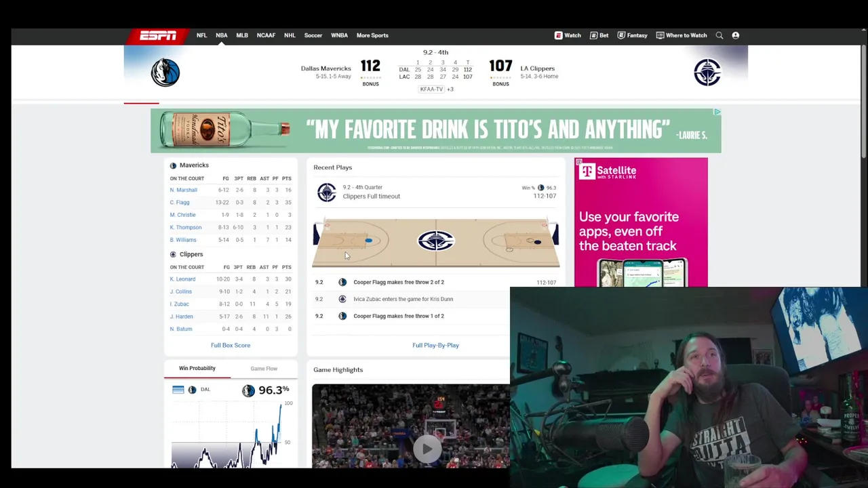Open the NCAAF menu
Viewport: 868px width, 488px height.
coord(266,35)
